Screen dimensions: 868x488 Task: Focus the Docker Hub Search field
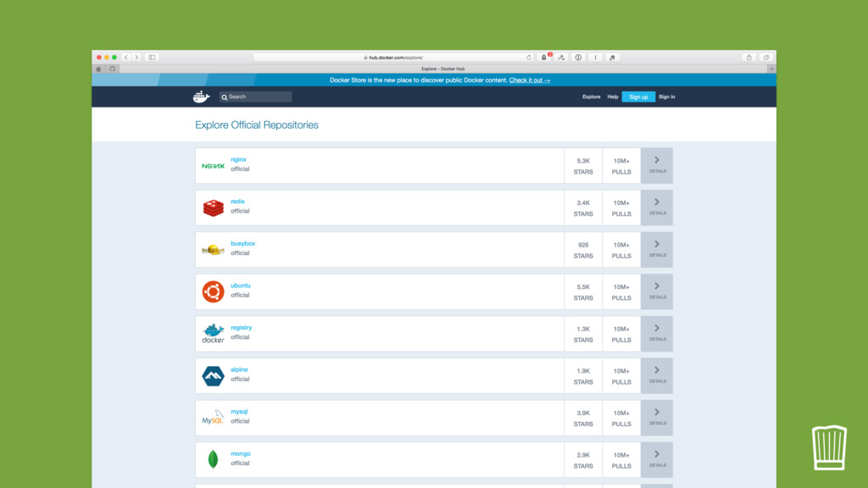coord(255,97)
